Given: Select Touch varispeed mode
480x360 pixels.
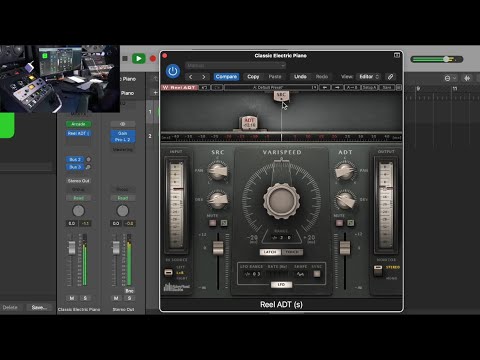Looking at the screenshot, I should [292, 252].
